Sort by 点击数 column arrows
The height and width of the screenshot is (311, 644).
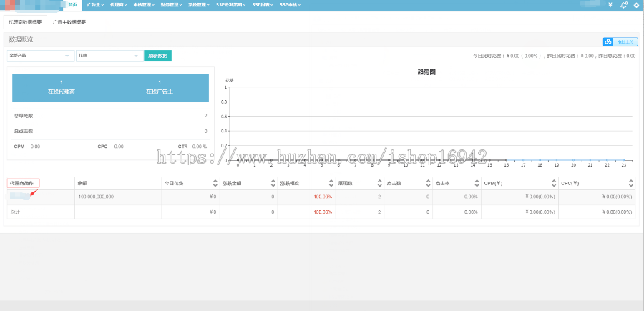click(428, 184)
